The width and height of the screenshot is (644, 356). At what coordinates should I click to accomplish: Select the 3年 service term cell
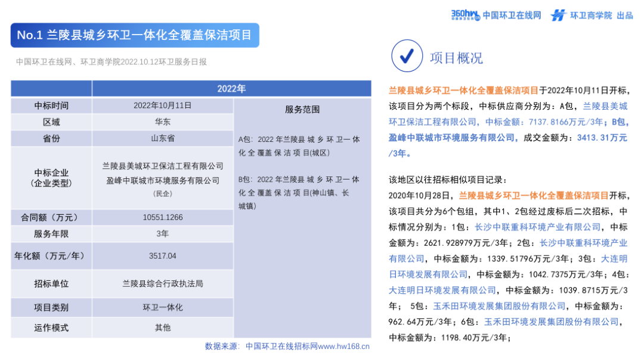[163, 234]
